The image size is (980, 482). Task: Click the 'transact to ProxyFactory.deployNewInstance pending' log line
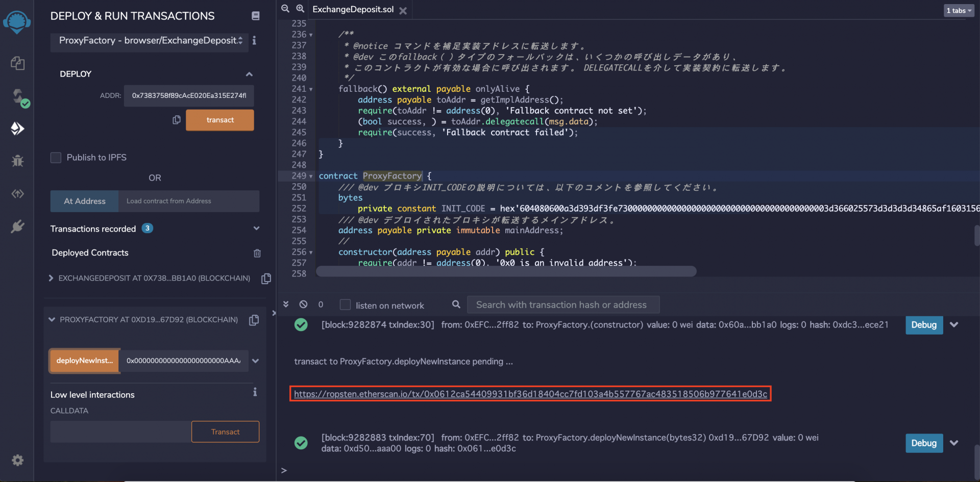pyautogui.click(x=403, y=361)
